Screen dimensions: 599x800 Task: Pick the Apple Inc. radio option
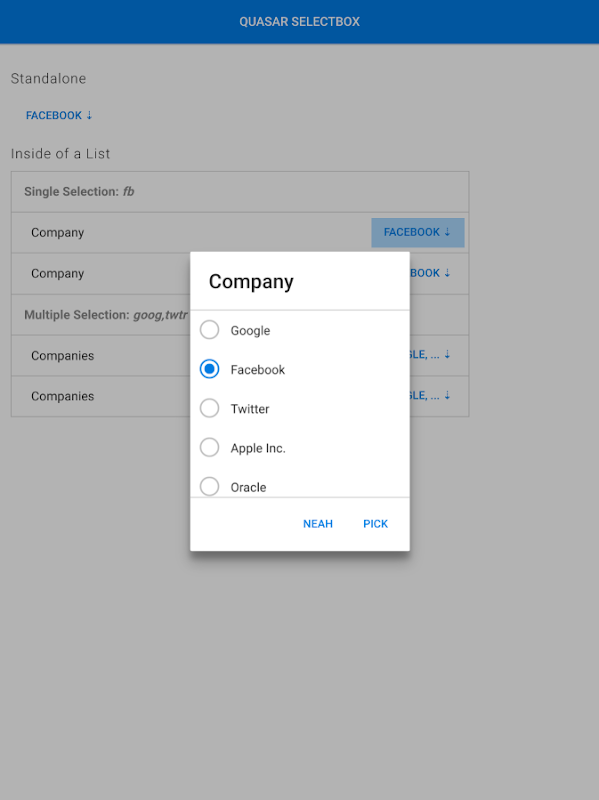pyautogui.click(x=209, y=447)
